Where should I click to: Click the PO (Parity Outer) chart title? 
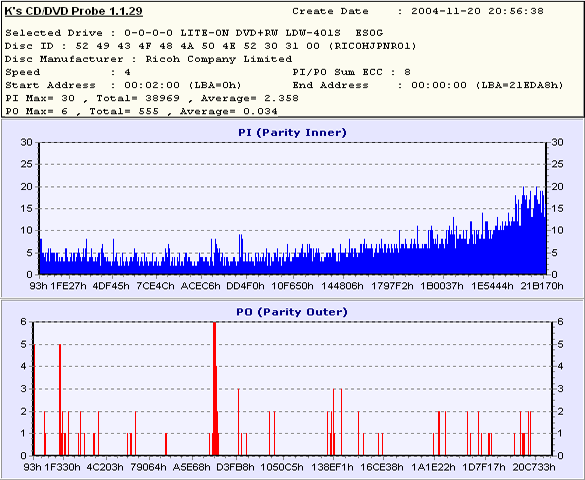292,312
